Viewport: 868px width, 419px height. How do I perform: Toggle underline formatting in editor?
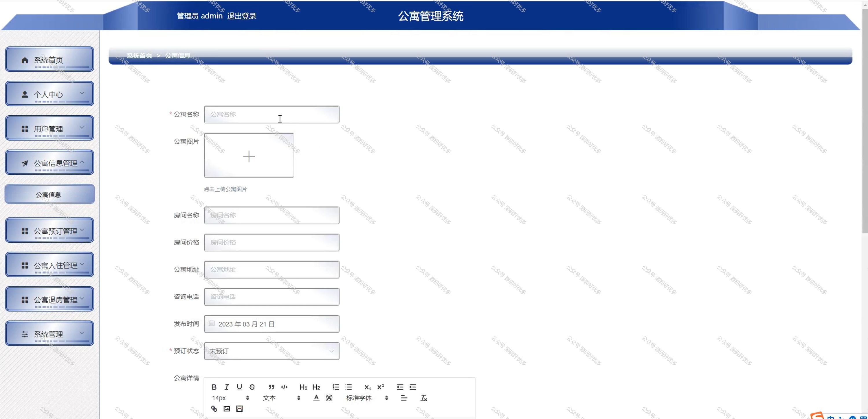click(239, 387)
